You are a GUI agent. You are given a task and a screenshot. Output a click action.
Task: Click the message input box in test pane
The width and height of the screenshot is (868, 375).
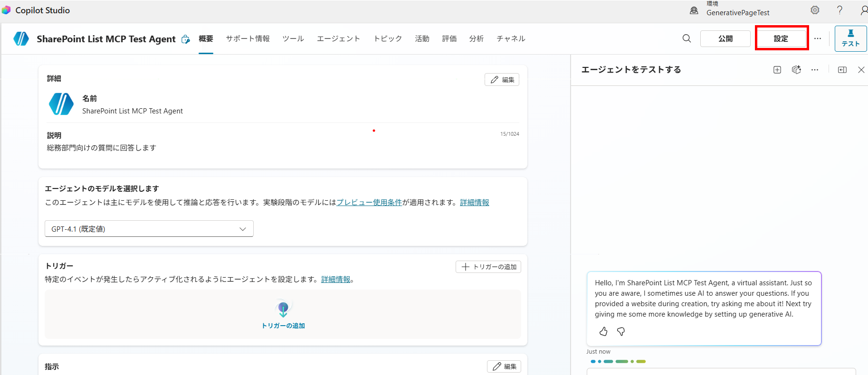tap(721, 371)
